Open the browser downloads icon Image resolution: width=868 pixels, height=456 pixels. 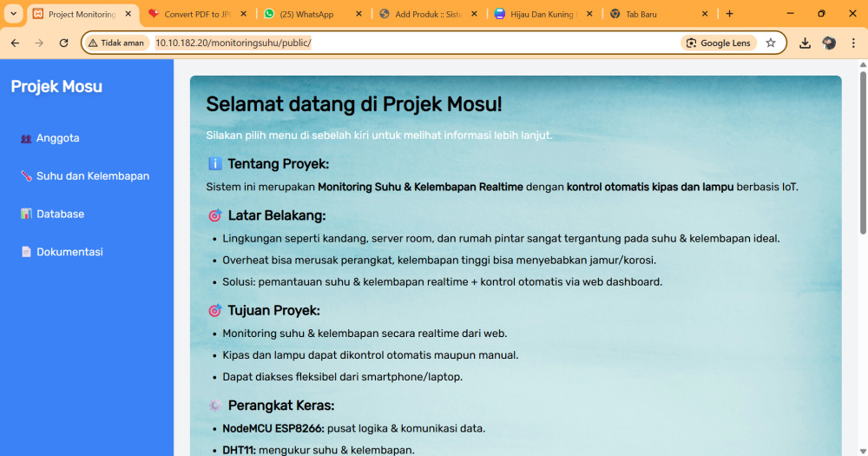(805, 43)
